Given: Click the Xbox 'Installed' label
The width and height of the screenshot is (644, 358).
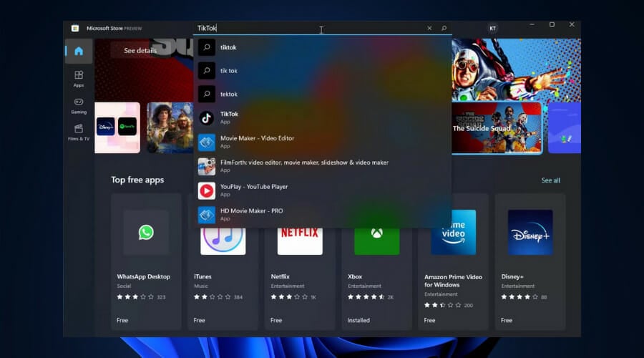Looking at the screenshot, I should pos(358,320).
